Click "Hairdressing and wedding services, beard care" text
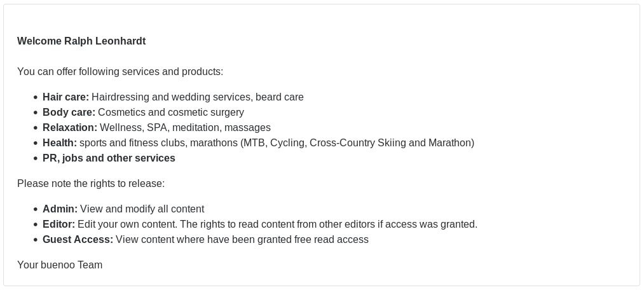644x290 pixels. click(198, 97)
